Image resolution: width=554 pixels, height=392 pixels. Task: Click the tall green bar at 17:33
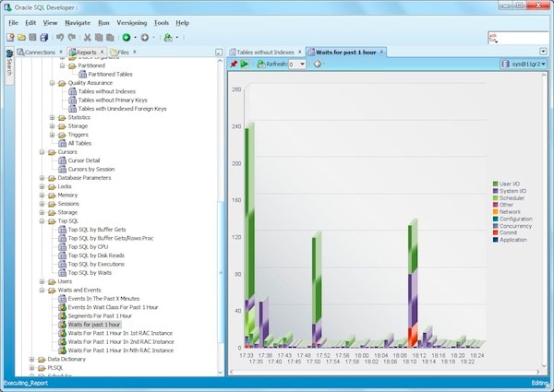click(x=250, y=212)
